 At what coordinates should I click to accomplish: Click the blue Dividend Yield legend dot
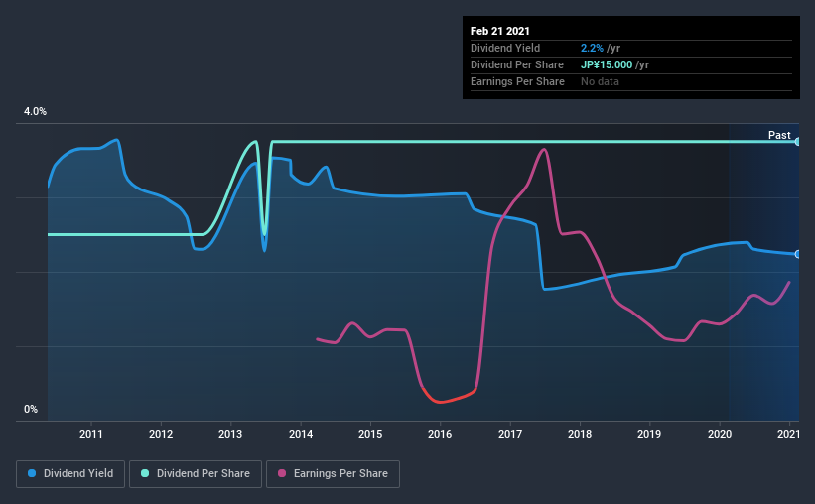32,473
